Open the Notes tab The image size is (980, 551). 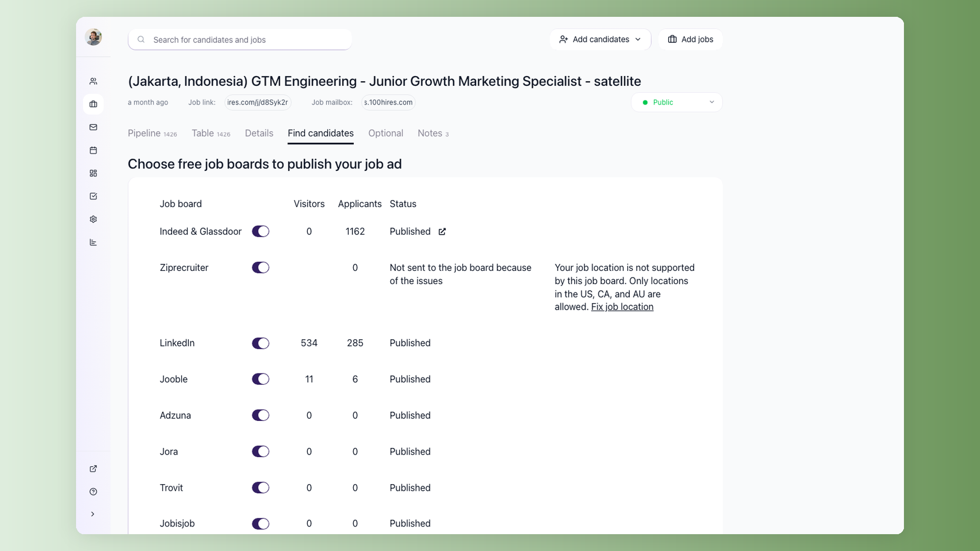point(433,133)
